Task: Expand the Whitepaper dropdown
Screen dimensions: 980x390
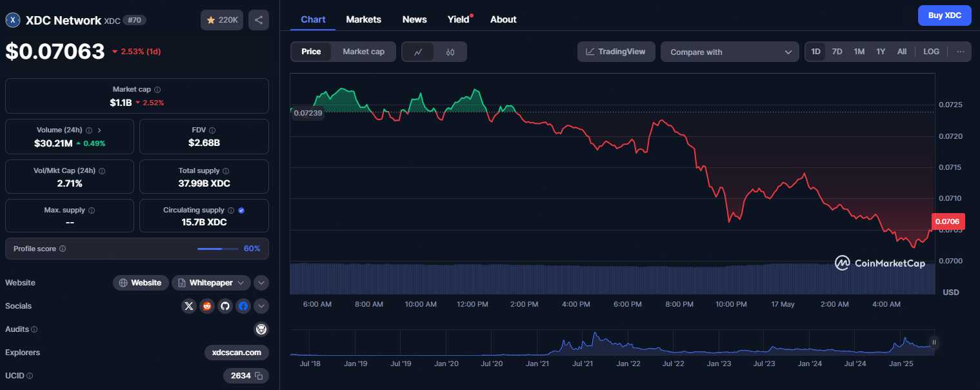Action: [211, 283]
